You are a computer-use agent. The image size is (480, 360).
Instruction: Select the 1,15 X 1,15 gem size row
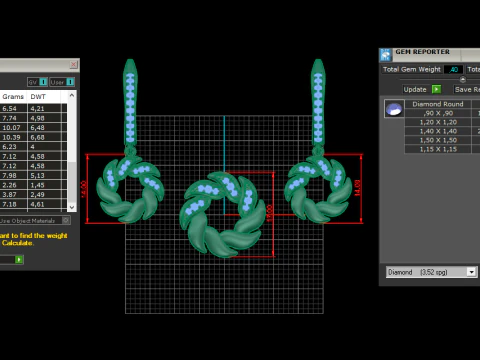click(x=438, y=149)
